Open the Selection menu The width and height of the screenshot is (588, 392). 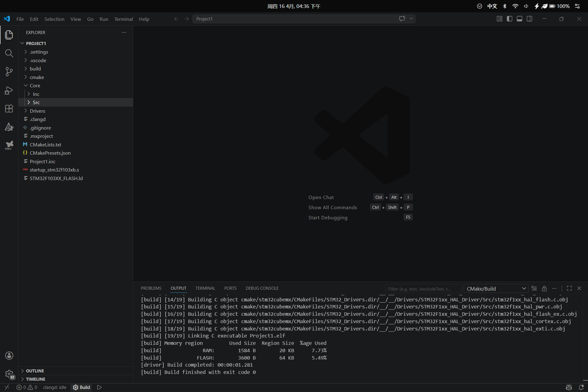coord(54,19)
